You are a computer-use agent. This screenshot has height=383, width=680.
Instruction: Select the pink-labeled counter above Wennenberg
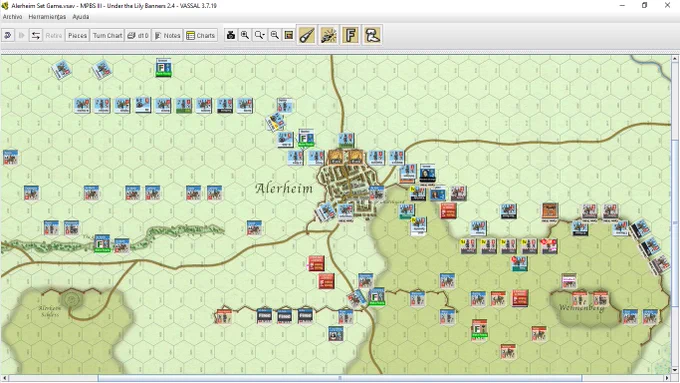pyautogui.click(x=569, y=281)
